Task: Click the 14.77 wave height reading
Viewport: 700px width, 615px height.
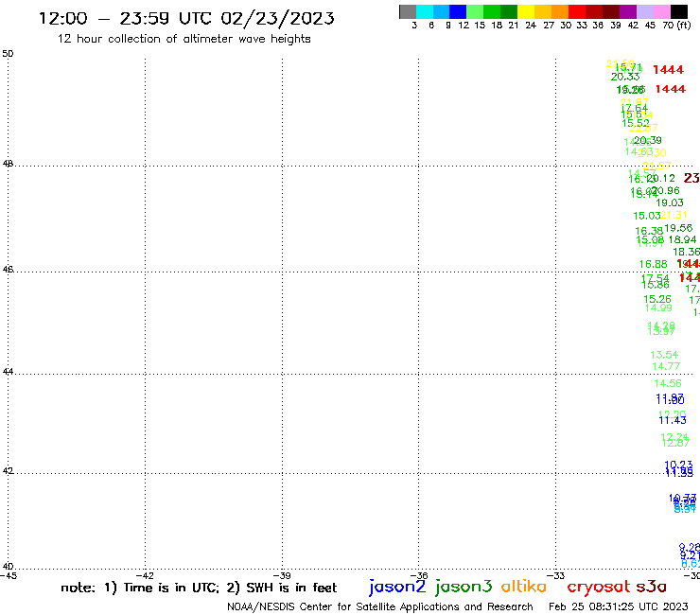Action: coord(666,367)
